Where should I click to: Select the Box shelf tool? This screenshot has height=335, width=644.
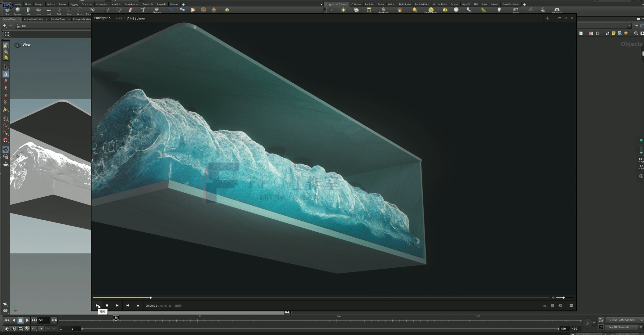coord(7,10)
